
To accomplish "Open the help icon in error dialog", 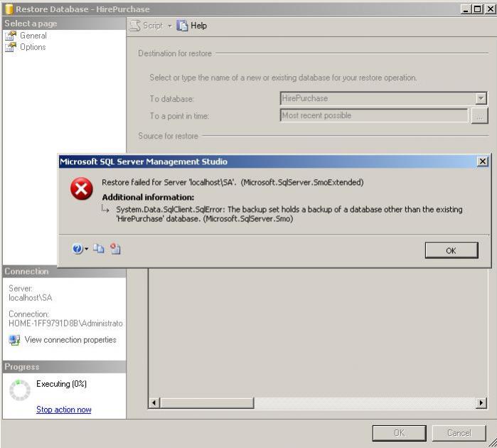I will (x=78, y=249).
